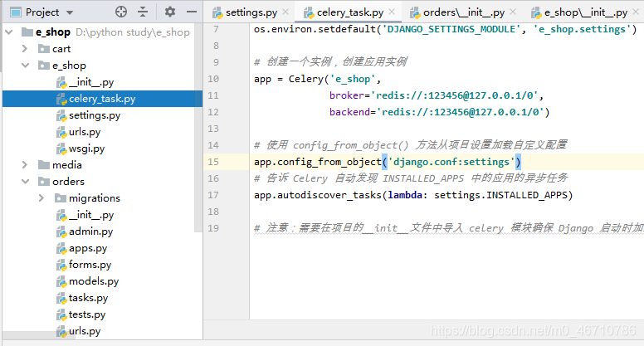The height and width of the screenshot is (346, 644).
Task: Open Project panel settings gear
Action: pyautogui.click(x=170, y=12)
